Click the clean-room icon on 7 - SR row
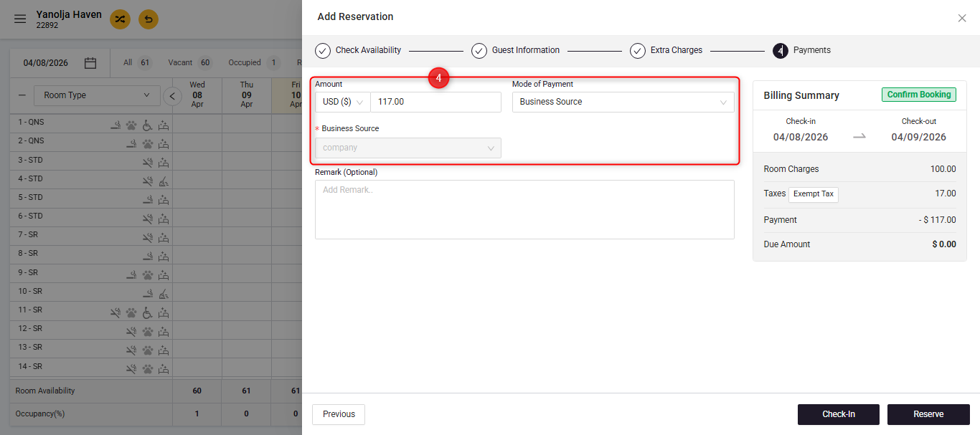This screenshot has width=980, height=435. click(164, 237)
